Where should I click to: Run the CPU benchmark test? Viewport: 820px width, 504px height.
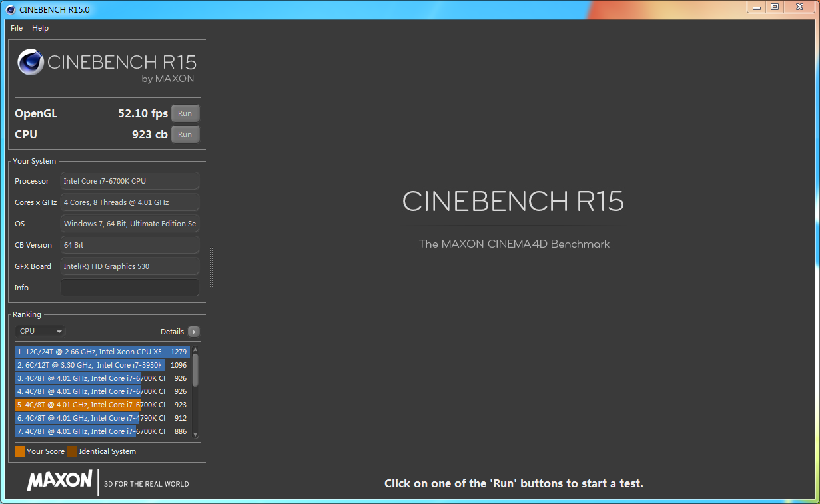pyautogui.click(x=185, y=134)
